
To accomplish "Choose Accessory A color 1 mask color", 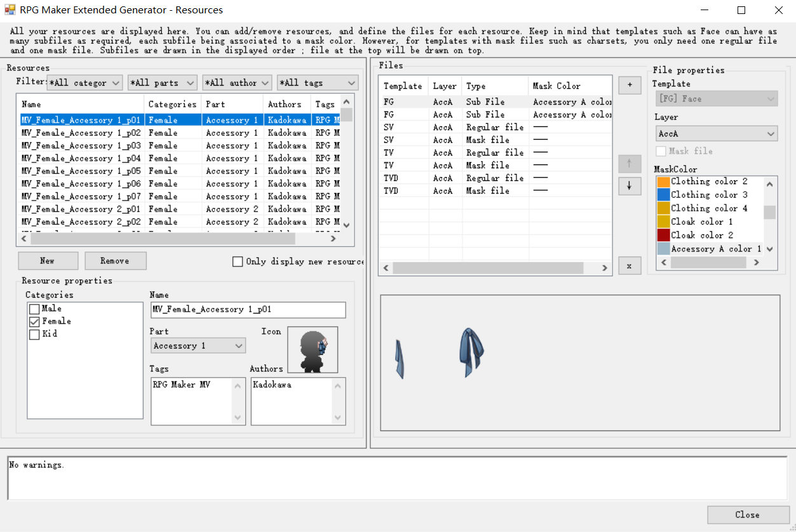I will click(x=709, y=249).
